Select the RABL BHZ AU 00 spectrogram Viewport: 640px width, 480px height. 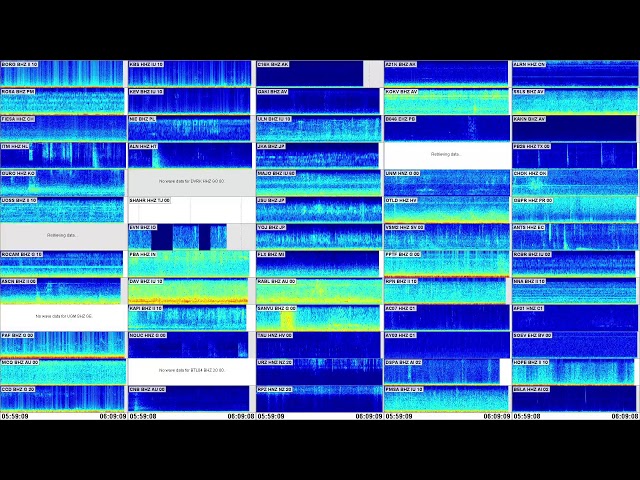point(318,291)
